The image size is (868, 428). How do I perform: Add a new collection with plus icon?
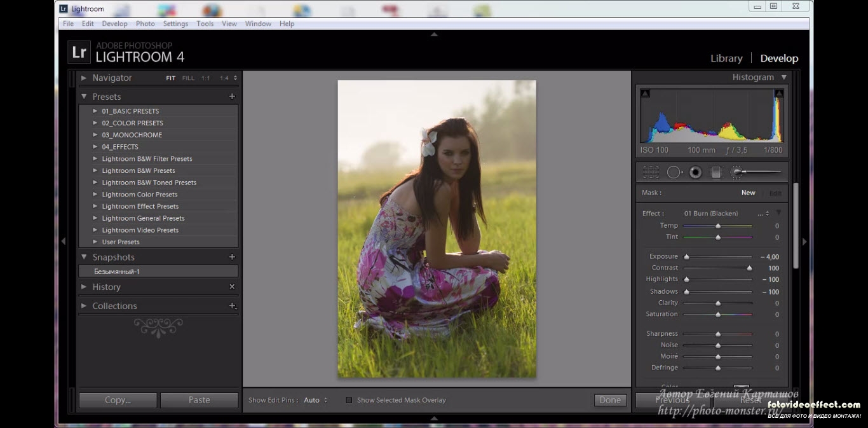click(x=232, y=306)
